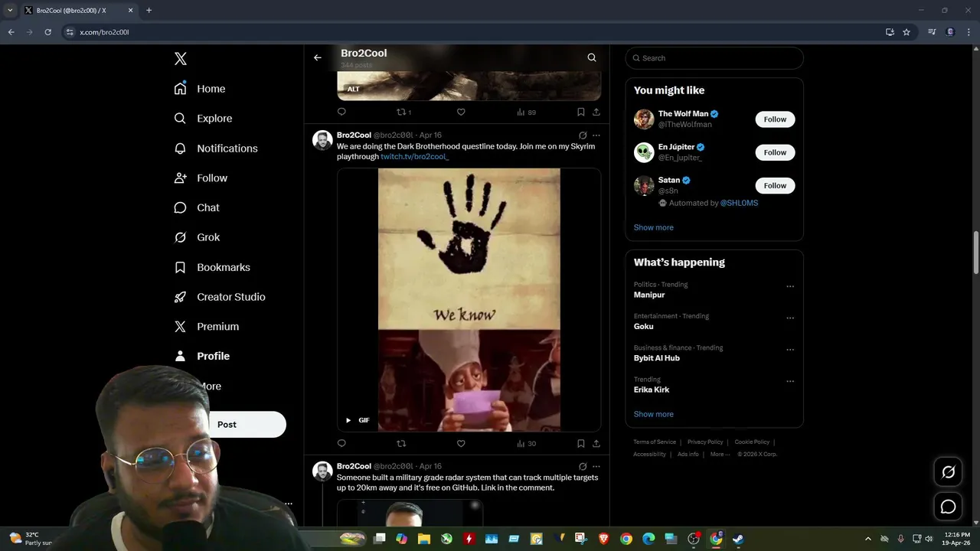
Task: Open Chrome's three-dot menu
Action: point(969,32)
